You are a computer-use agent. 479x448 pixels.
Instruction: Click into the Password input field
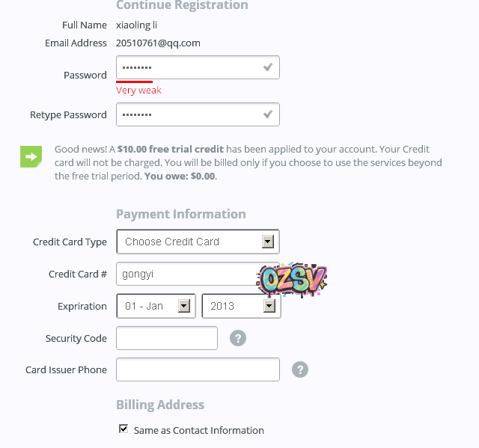pyautogui.click(x=187, y=68)
